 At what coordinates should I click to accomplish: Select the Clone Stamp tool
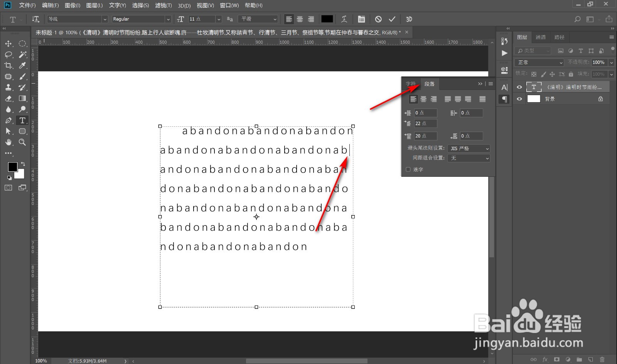click(x=8, y=87)
